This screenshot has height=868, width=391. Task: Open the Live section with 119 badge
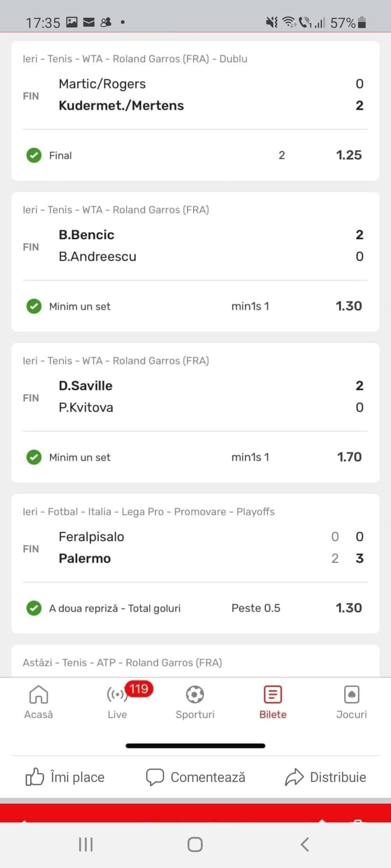(x=117, y=695)
